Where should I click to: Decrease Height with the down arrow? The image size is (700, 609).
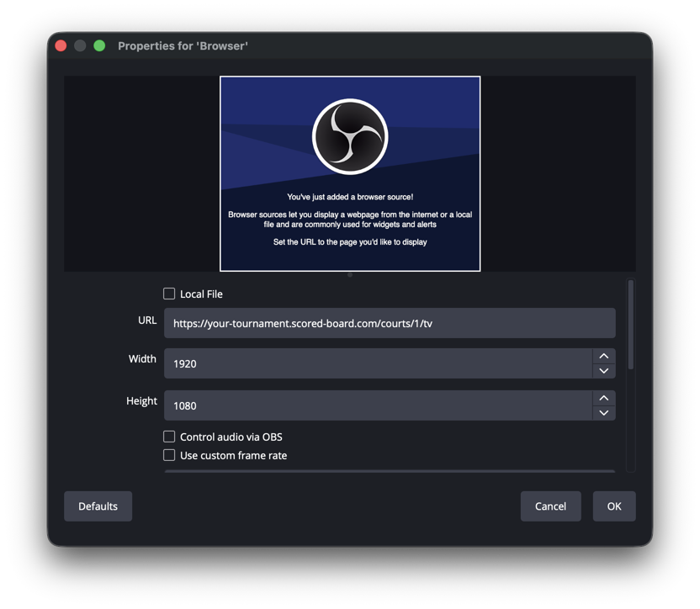coord(603,413)
